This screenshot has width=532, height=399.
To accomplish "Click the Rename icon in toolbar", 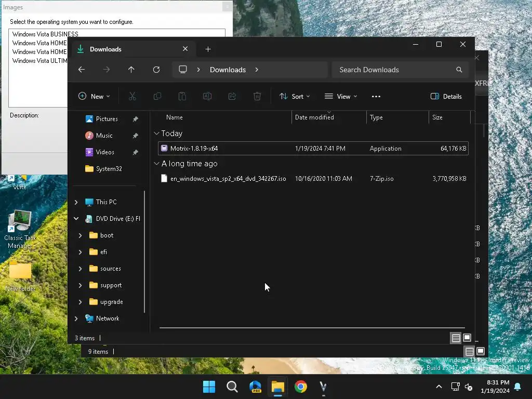I will 207,96.
